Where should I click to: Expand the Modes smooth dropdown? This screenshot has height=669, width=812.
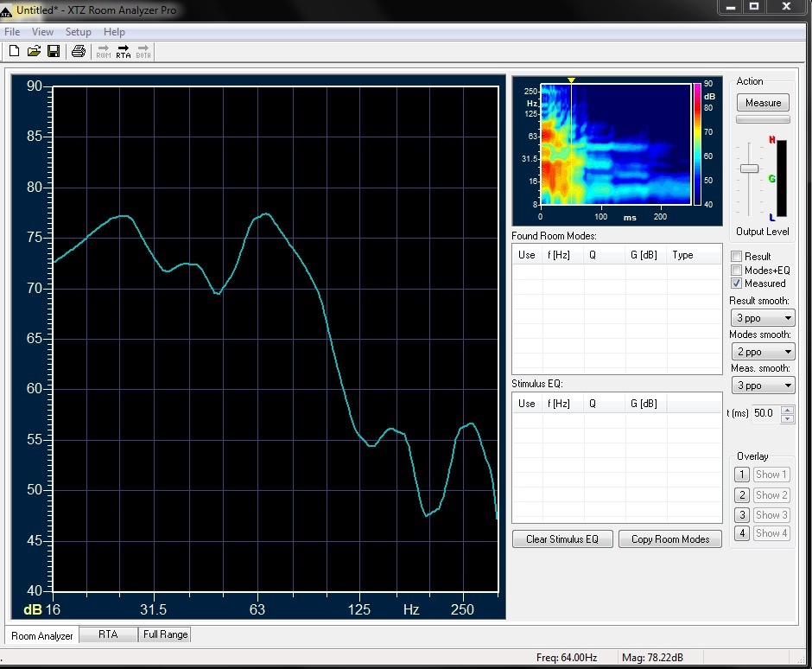(x=763, y=351)
